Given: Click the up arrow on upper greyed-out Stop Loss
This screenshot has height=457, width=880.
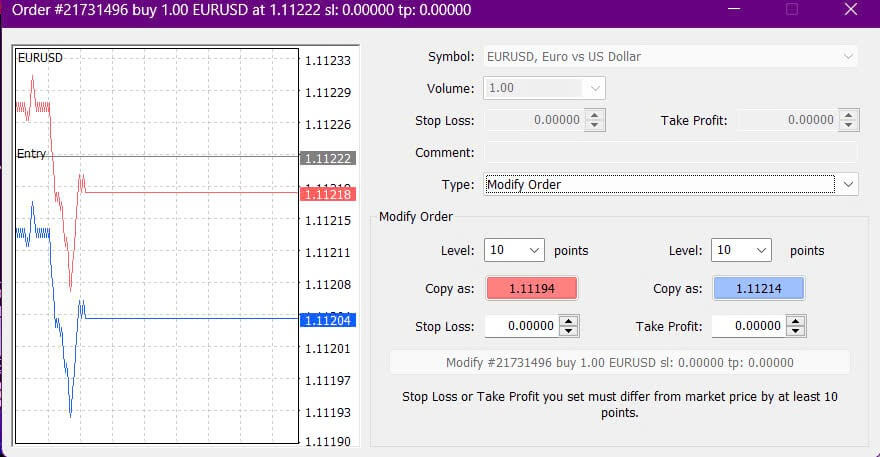Looking at the screenshot, I should (595, 115).
